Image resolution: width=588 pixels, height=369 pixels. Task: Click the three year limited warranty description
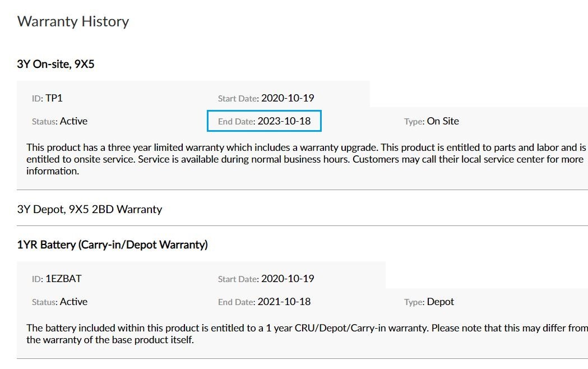tap(168, 147)
